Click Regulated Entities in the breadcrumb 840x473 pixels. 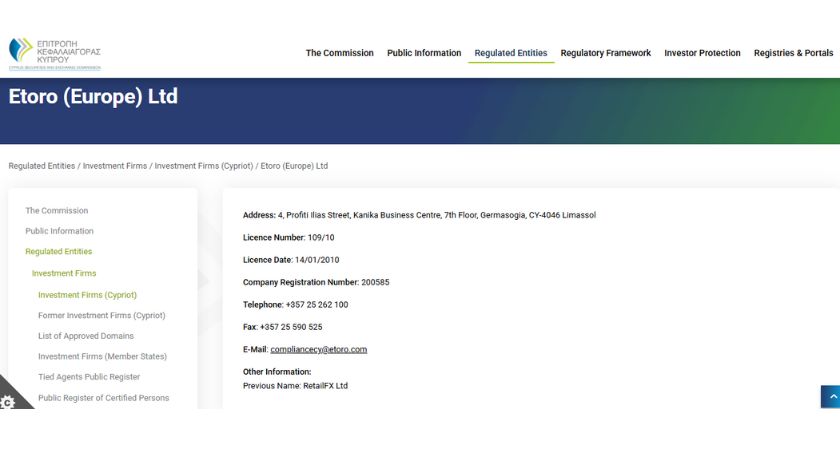pos(42,166)
